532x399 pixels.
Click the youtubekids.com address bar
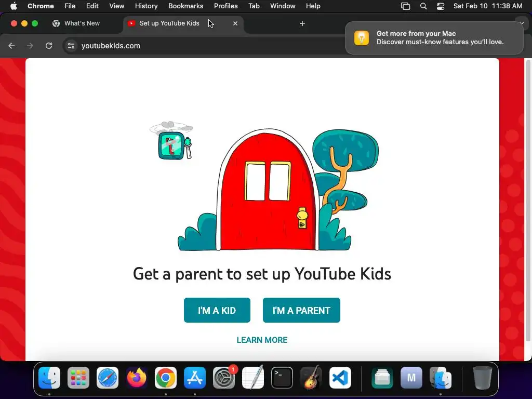coord(204,46)
